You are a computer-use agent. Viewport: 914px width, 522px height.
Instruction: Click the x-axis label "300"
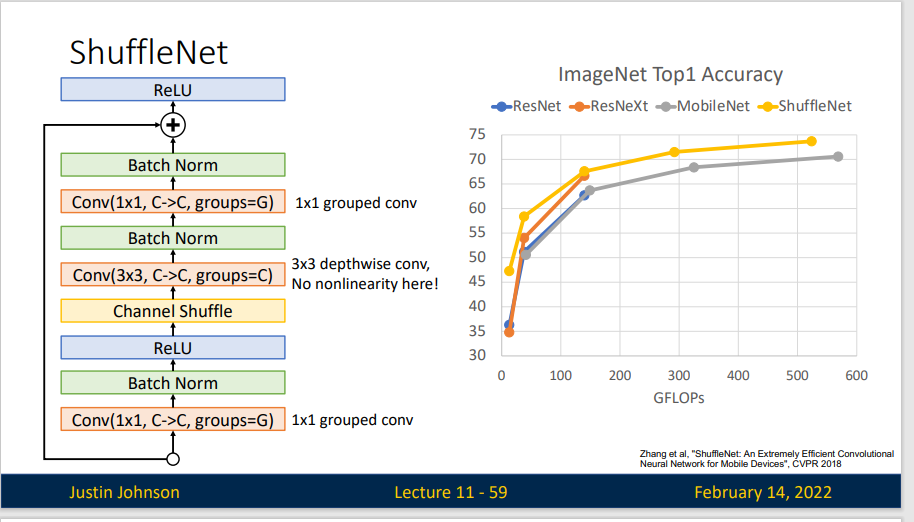coord(679,376)
